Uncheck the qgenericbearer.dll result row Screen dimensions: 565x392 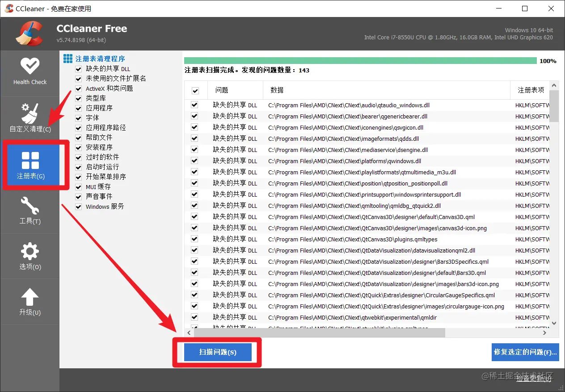[194, 116]
